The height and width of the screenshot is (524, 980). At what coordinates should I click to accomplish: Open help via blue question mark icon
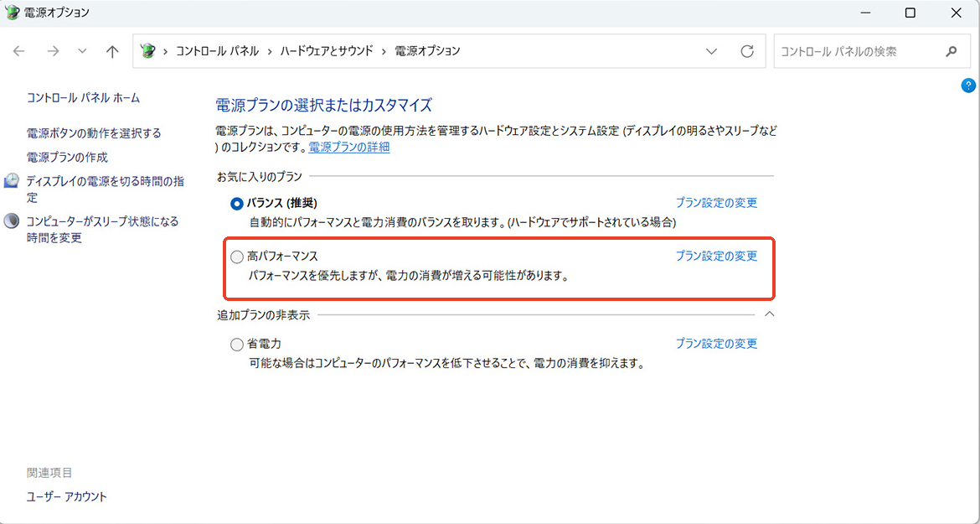[968, 85]
